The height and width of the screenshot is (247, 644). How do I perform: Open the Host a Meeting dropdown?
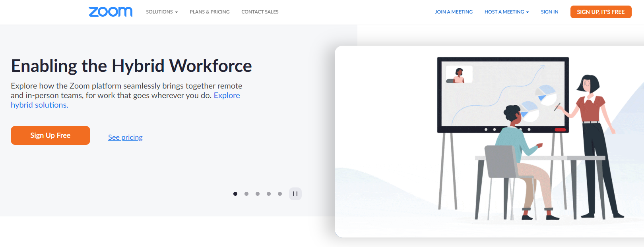coord(506,12)
